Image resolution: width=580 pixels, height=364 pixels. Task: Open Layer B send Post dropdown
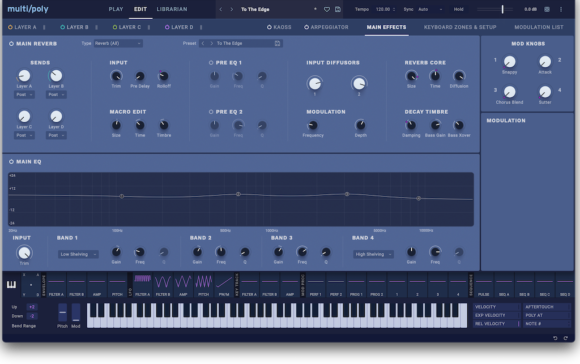pos(56,94)
